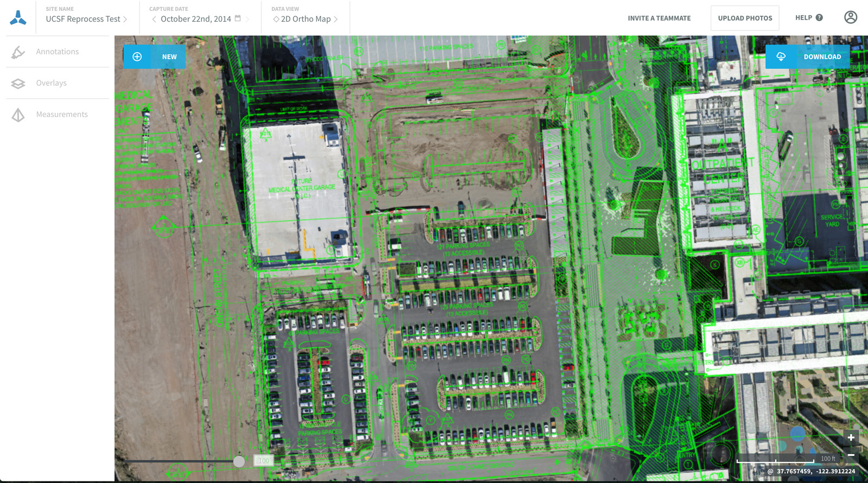Click Invite a Teammate link
The image size is (868, 483).
[659, 18]
